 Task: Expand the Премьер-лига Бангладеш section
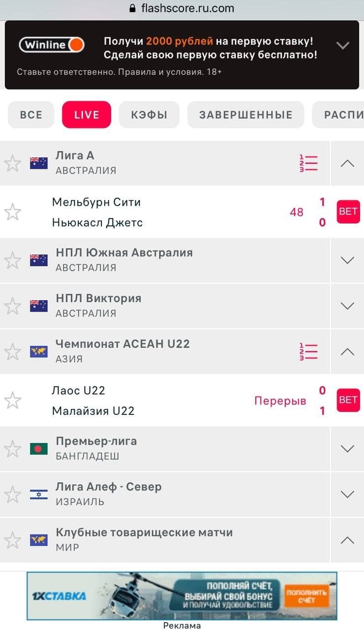[347, 448]
